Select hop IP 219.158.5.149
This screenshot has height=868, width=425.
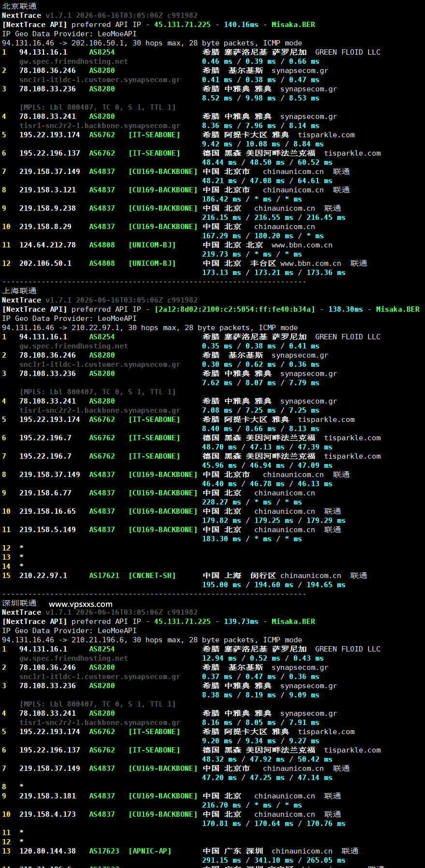[x=47, y=530]
